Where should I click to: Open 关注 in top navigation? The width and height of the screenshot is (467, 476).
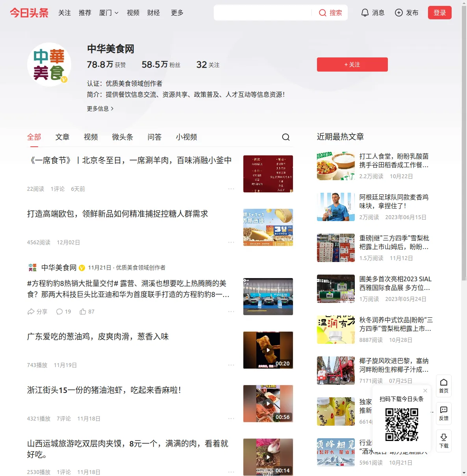pyautogui.click(x=65, y=13)
